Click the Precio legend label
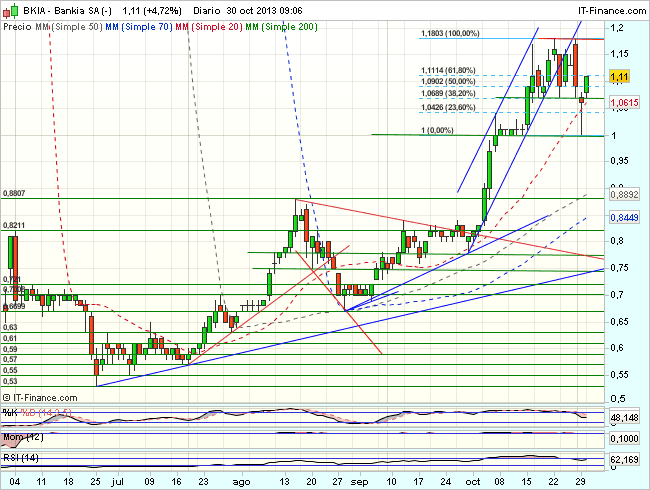The image size is (650, 490). point(17,27)
